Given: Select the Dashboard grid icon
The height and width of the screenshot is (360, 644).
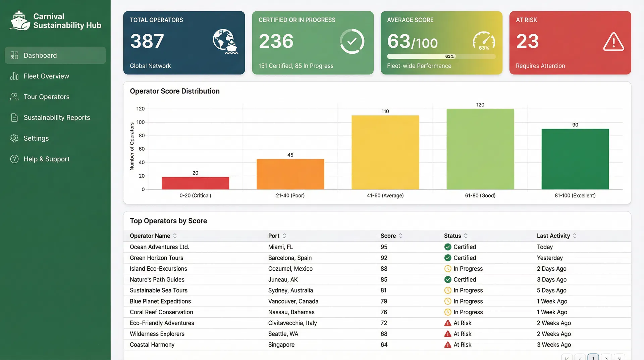Looking at the screenshot, I should point(14,55).
